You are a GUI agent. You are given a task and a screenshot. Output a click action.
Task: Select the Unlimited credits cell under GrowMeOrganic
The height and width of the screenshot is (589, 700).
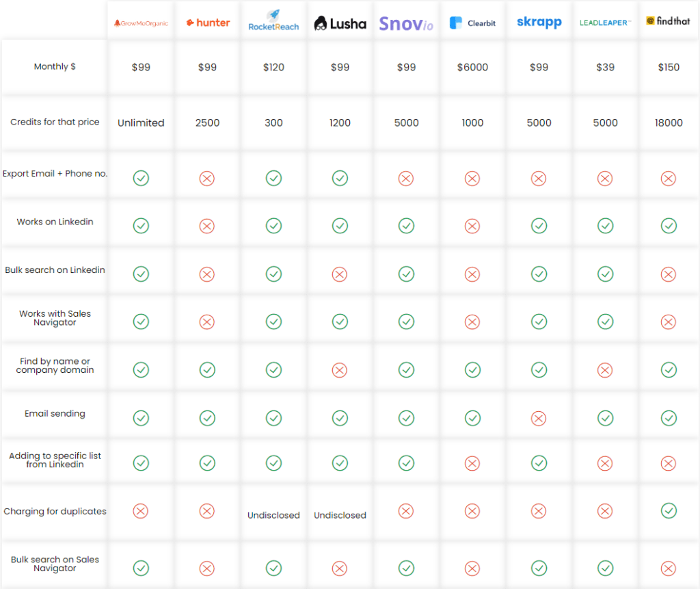pyautogui.click(x=141, y=122)
